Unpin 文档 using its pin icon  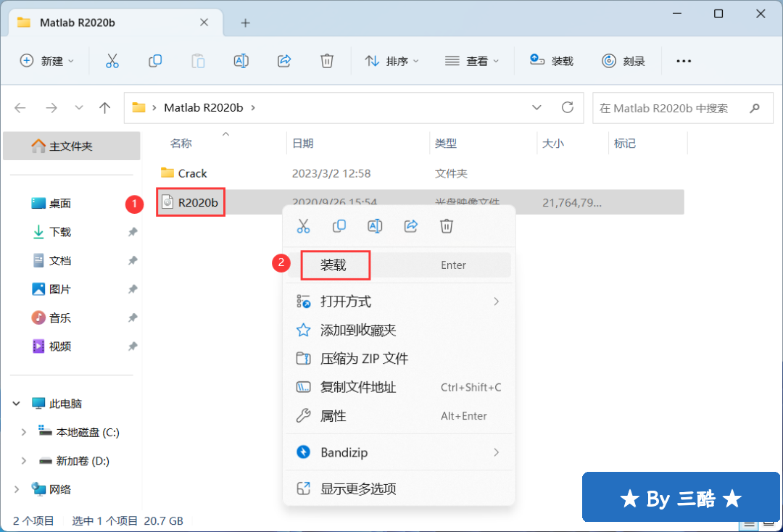click(133, 260)
